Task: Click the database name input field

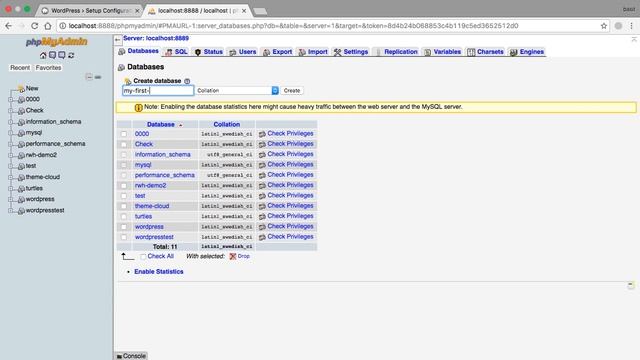Action: tap(158, 91)
